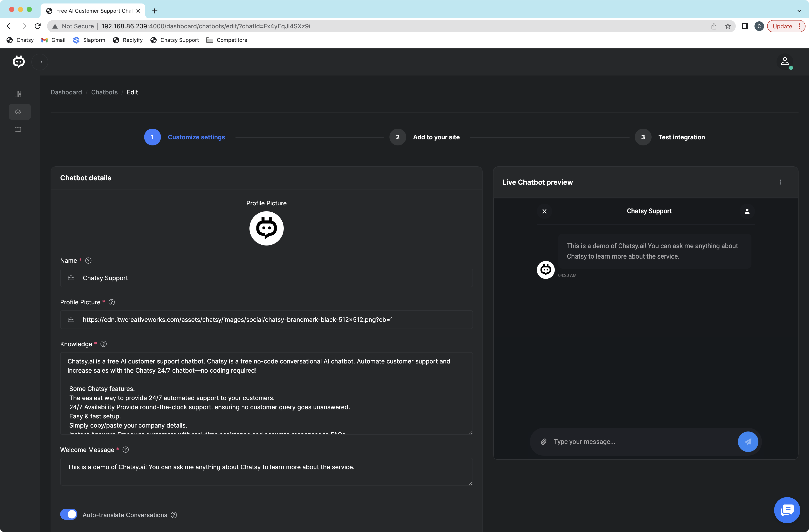809x532 pixels.
Task: Click the attachment paperclip icon in chat
Action: (x=544, y=442)
